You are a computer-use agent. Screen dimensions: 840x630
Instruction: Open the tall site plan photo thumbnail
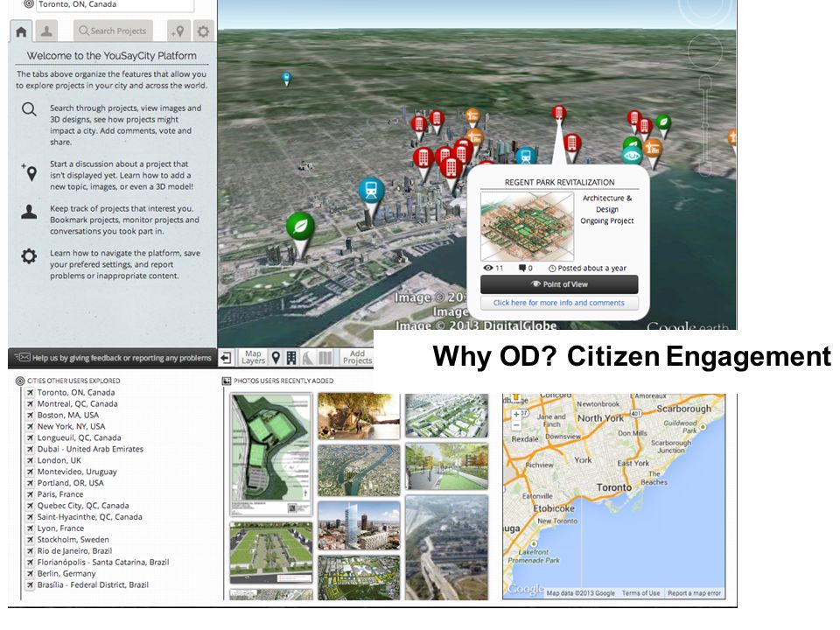(271, 455)
